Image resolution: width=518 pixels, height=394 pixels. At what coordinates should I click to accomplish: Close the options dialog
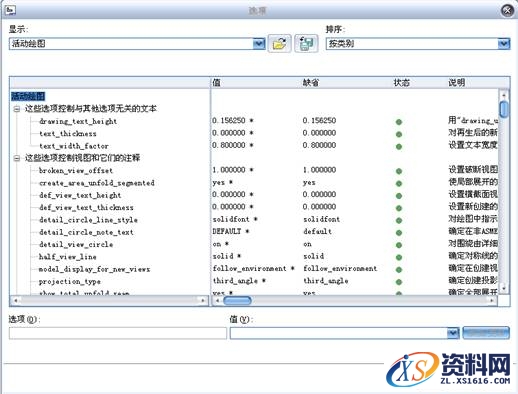click(x=507, y=11)
